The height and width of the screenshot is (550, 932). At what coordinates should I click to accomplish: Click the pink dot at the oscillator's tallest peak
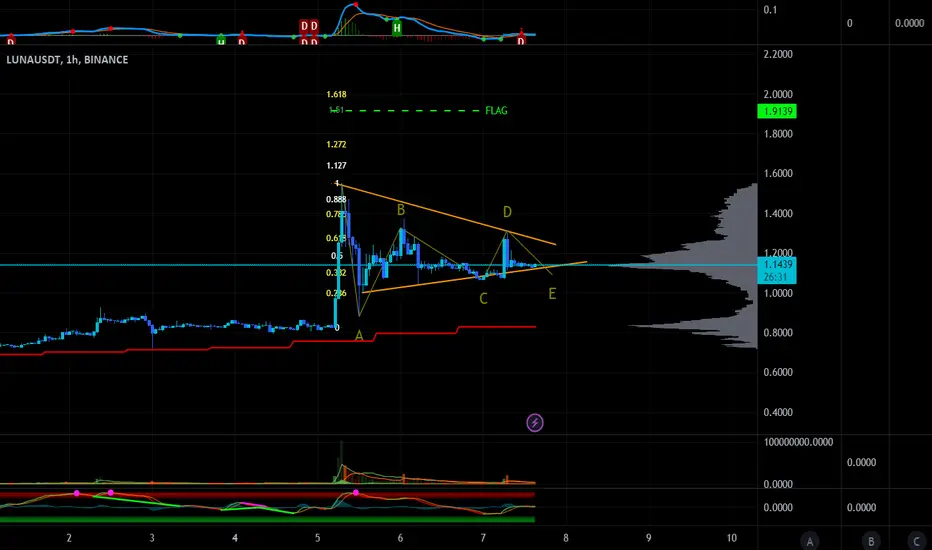pyautogui.click(x=356, y=492)
